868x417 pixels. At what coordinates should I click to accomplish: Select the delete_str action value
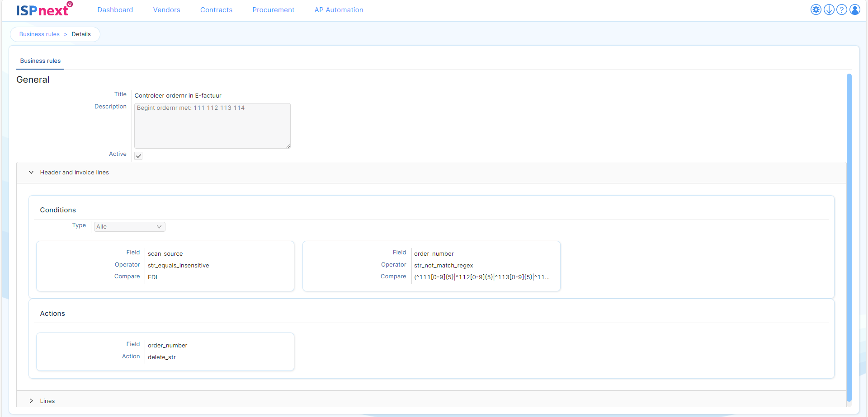pyautogui.click(x=161, y=357)
